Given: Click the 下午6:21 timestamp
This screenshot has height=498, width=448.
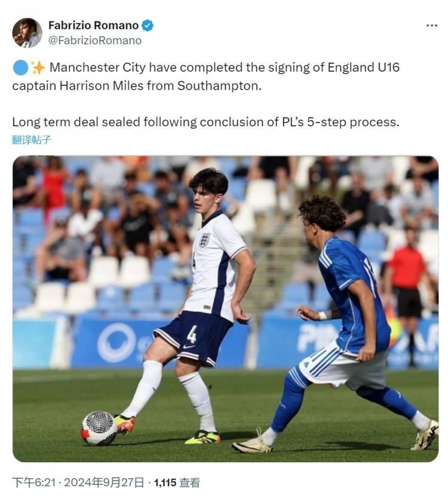Looking at the screenshot, I should click(x=35, y=482).
